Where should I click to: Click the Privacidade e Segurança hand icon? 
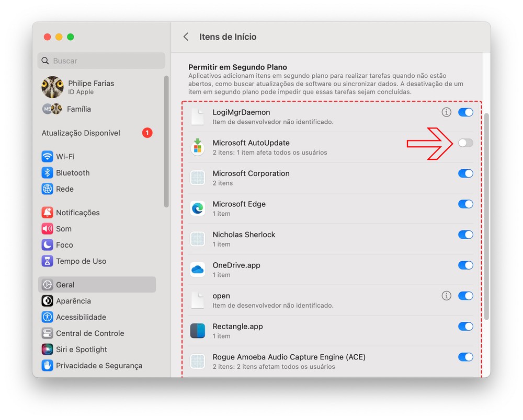47,365
